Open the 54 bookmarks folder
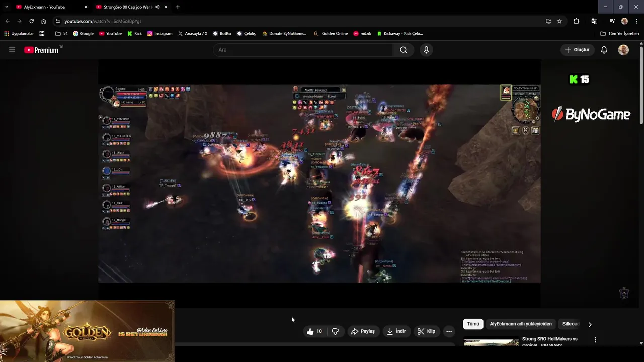The height and width of the screenshot is (362, 644). click(61, 34)
